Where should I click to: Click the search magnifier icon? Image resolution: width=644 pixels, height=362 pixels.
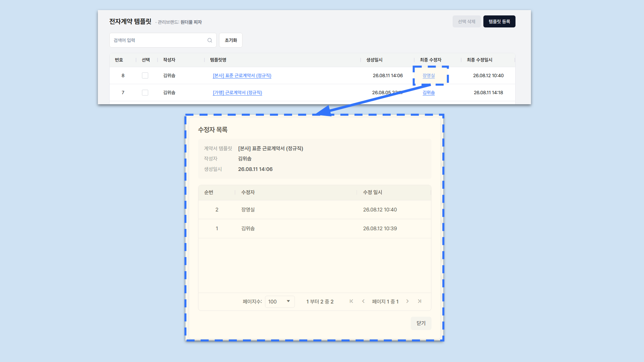210,40
